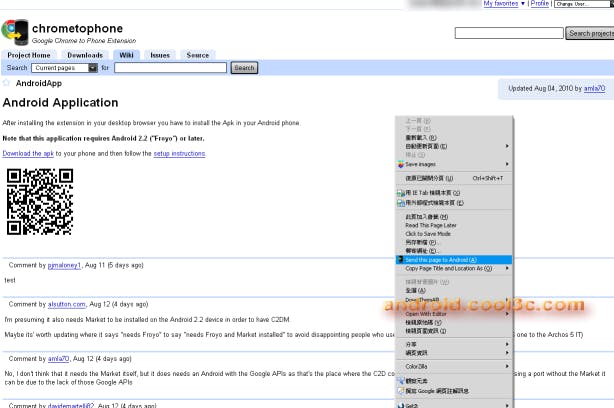
Task: Star the AndroidApp wiki page
Action: coord(6,83)
